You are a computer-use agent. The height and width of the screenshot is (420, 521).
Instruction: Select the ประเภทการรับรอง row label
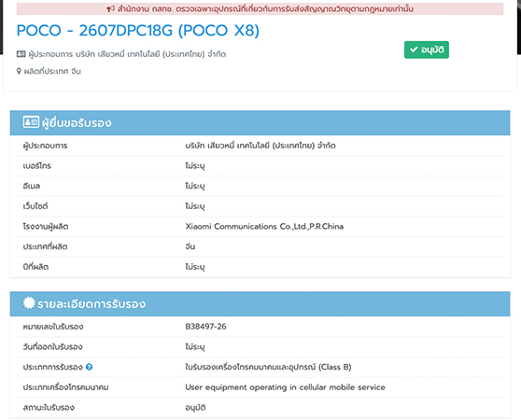point(52,367)
